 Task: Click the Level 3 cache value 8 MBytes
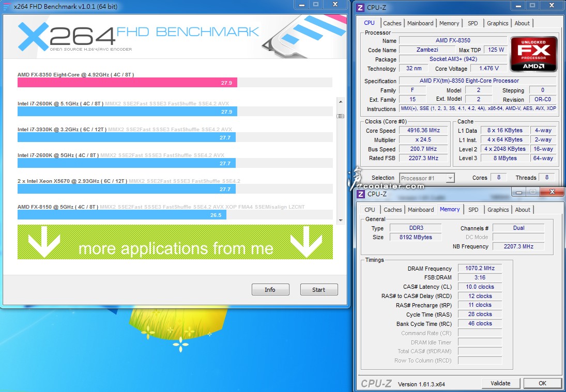point(504,158)
